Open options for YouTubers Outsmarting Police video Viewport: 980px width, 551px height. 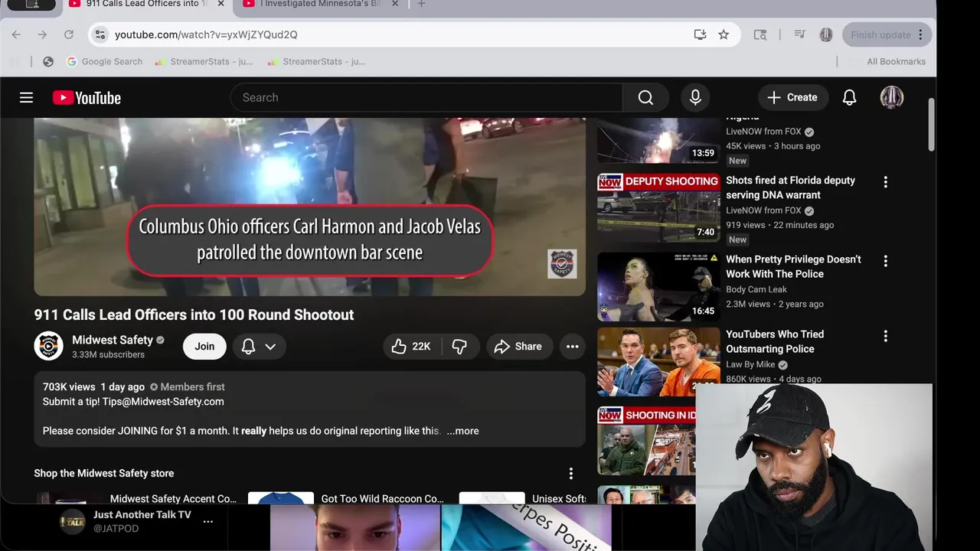(886, 336)
